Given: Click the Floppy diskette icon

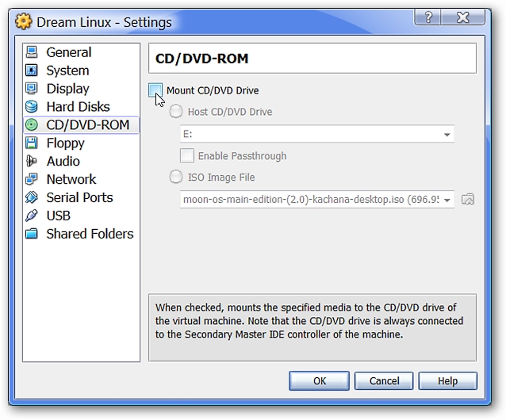Looking at the screenshot, I should (32, 143).
